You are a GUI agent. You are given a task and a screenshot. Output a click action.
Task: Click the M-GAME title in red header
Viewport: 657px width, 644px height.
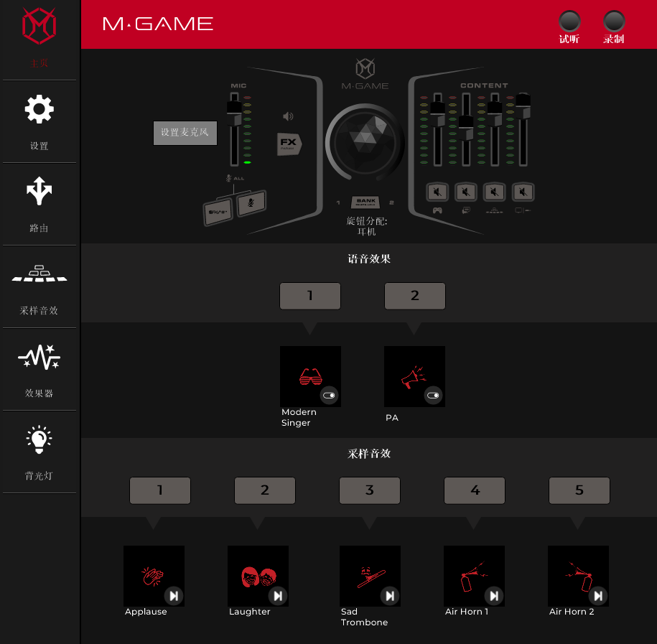(x=158, y=24)
